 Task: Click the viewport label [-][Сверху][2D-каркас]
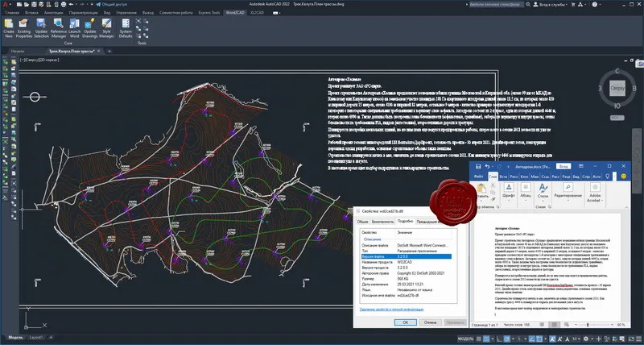tap(39, 60)
